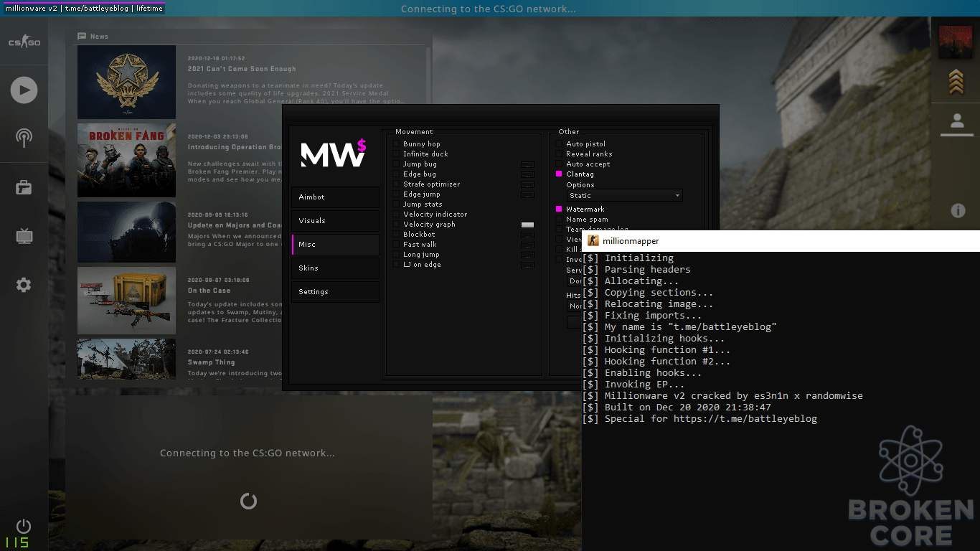The width and height of the screenshot is (980, 551).
Task: Open the Visuals tab
Action: (336, 221)
